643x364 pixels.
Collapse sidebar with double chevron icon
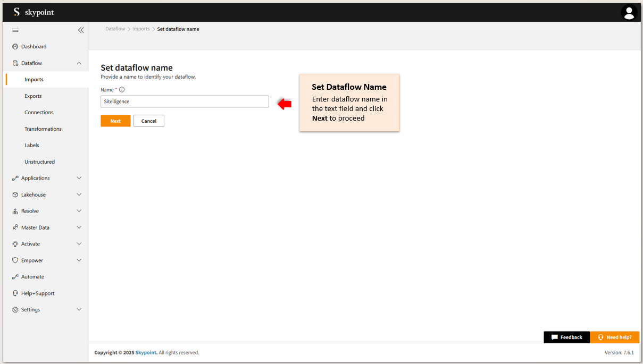coord(81,30)
